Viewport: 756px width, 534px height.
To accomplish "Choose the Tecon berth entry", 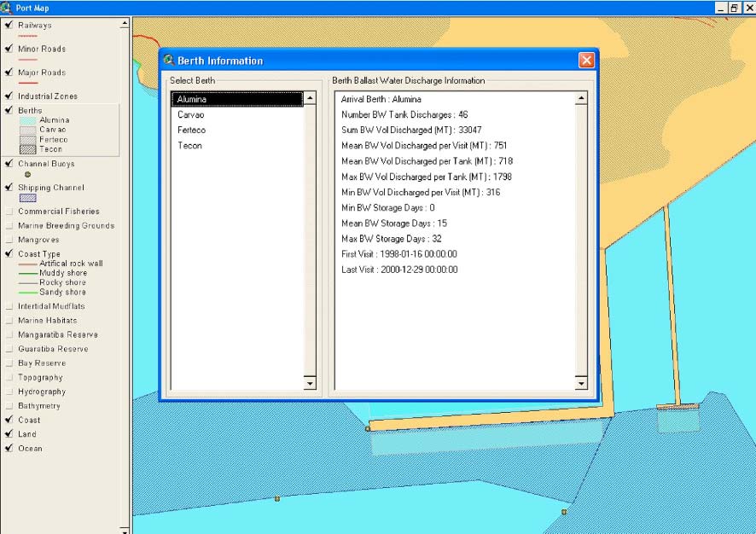I will [189, 146].
